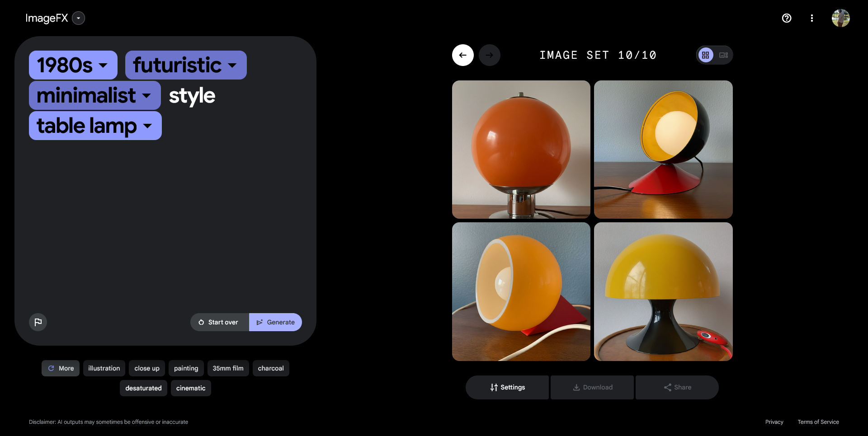Click the next image set arrow
The width and height of the screenshot is (868, 436).
(490, 55)
